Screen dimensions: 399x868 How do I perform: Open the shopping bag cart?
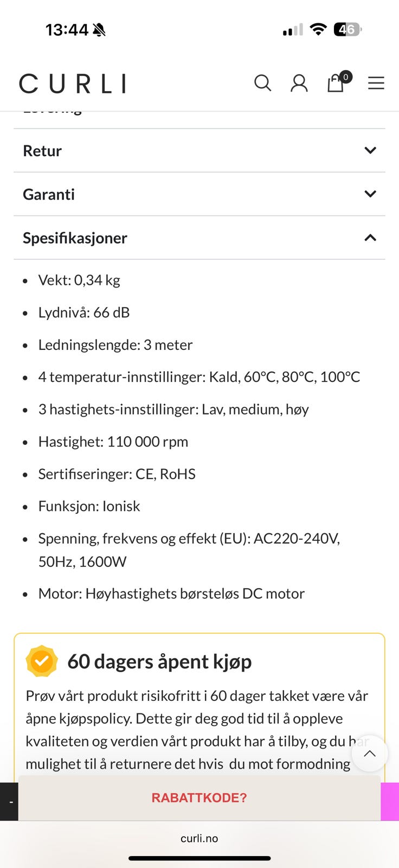click(x=336, y=83)
